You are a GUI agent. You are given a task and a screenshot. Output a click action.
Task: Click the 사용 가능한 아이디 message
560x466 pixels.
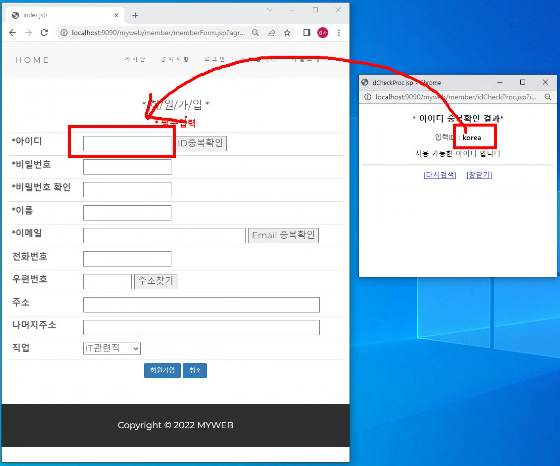click(x=458, y=154)
